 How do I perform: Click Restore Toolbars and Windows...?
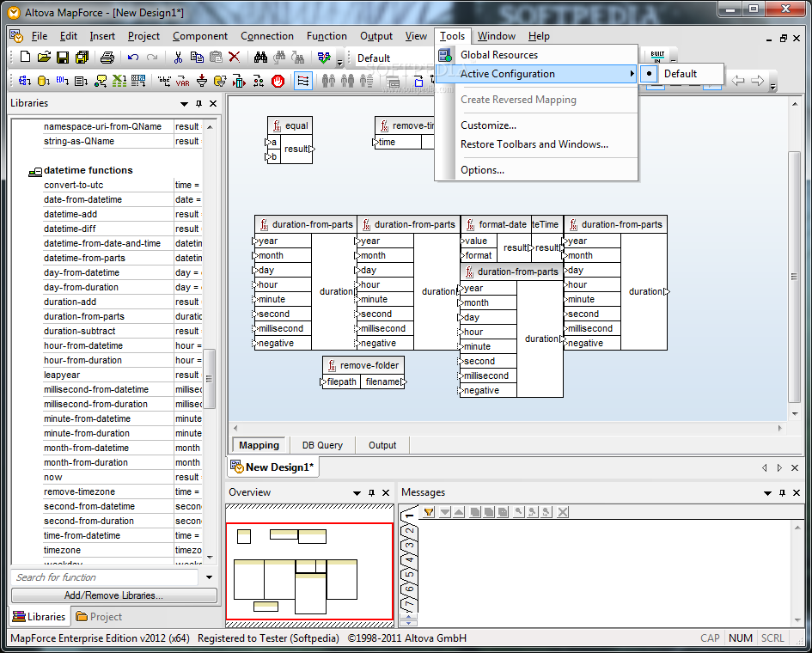coord(534,144)
